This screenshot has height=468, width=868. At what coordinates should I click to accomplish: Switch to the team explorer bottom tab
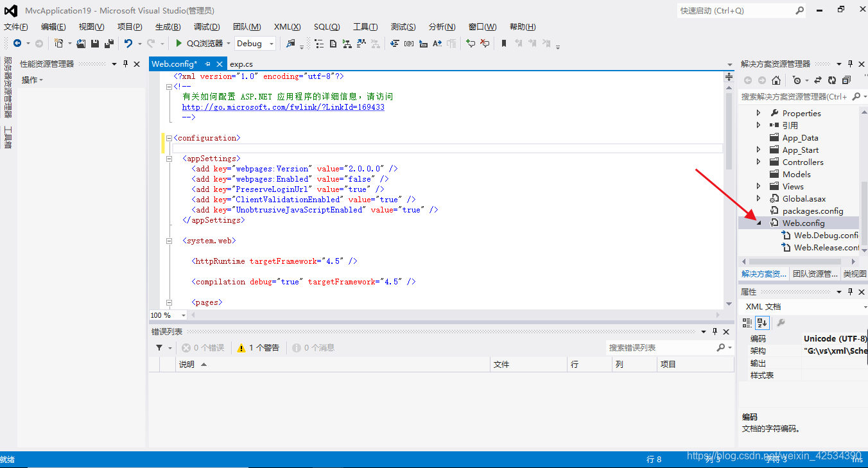pyautogui.click(x=815, y=273)
